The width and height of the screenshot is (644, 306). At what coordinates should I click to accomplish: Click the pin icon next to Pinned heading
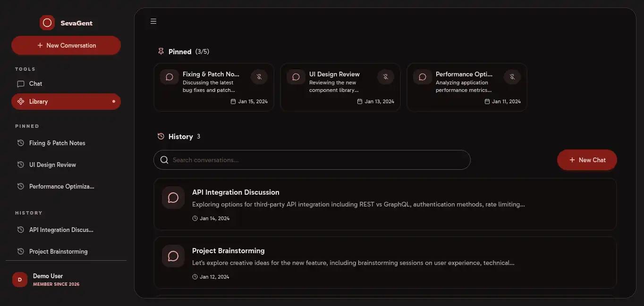(x=161, y=51)
